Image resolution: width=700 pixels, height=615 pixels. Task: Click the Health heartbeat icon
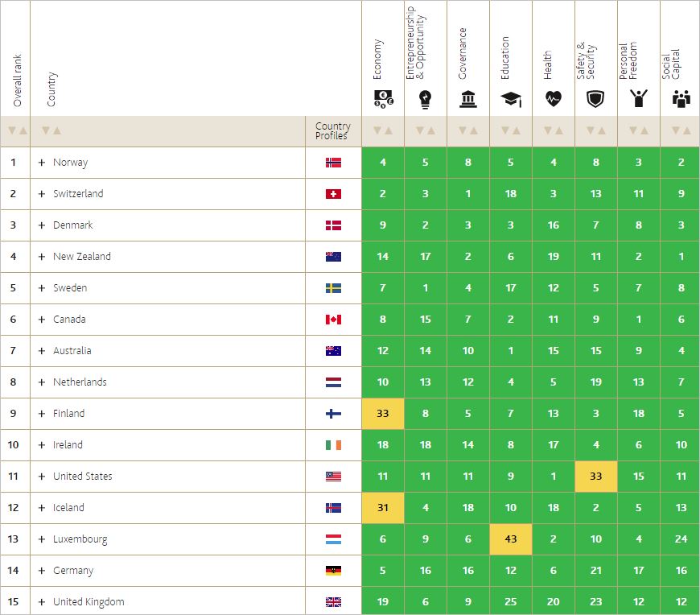click(x=554, y=99)
